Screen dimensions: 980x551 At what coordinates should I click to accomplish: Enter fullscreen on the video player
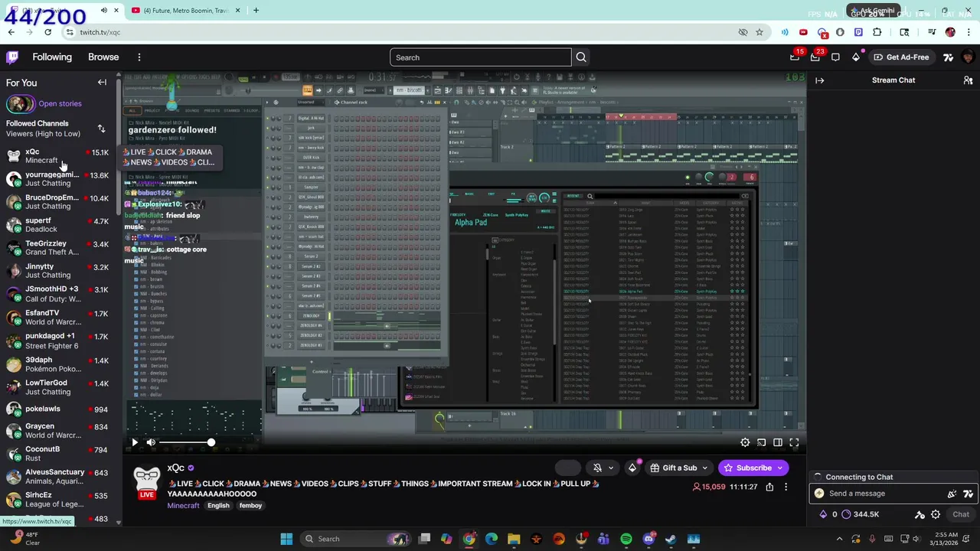point(794,442)
